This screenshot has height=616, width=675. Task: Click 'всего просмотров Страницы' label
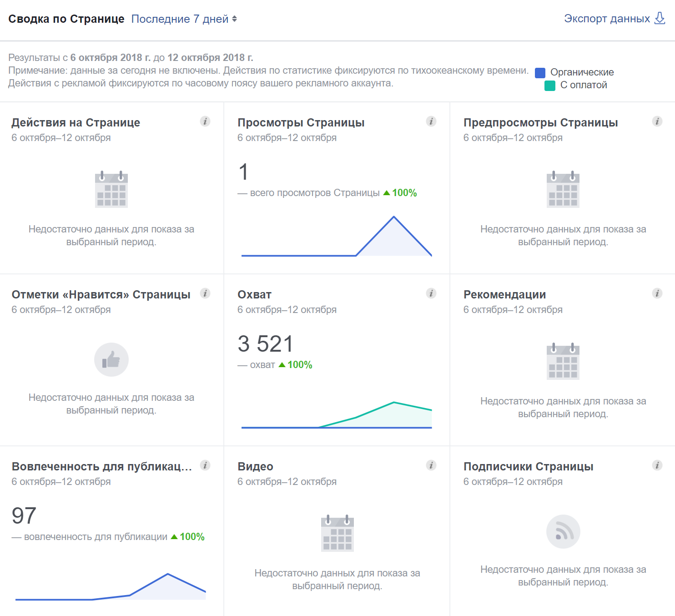315,193
